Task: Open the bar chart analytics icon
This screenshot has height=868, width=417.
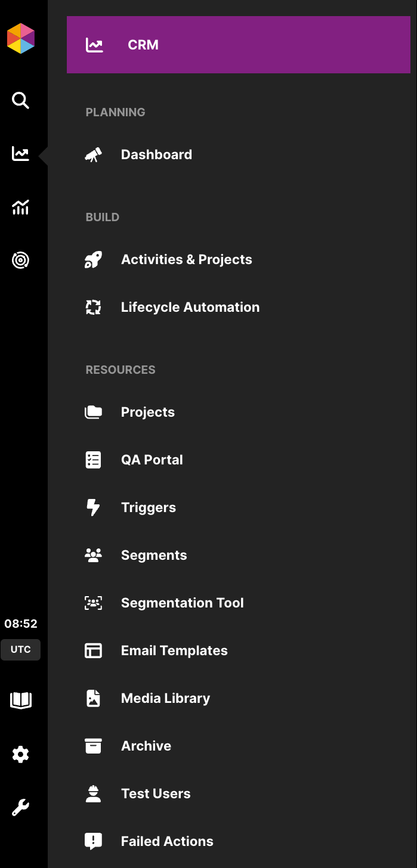Action: 21,207
